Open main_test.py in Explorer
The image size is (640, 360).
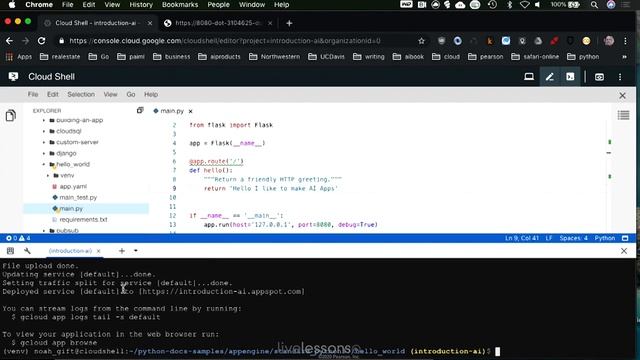(78, 197)
